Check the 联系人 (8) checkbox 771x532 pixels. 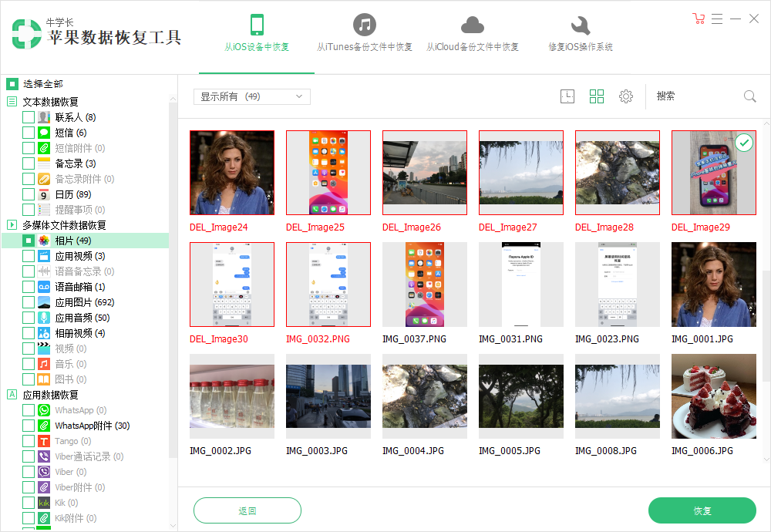coord(29,117)
